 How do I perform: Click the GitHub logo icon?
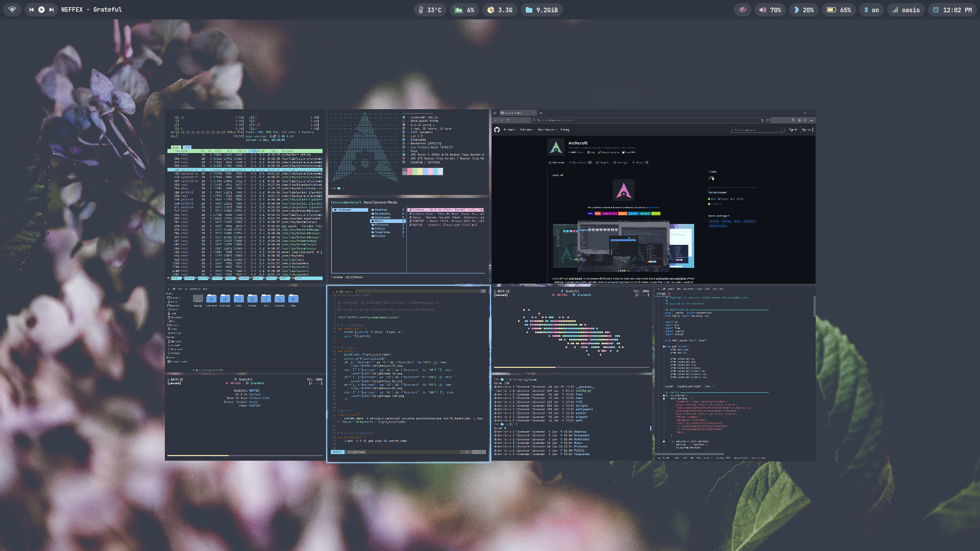pos(497,130)
